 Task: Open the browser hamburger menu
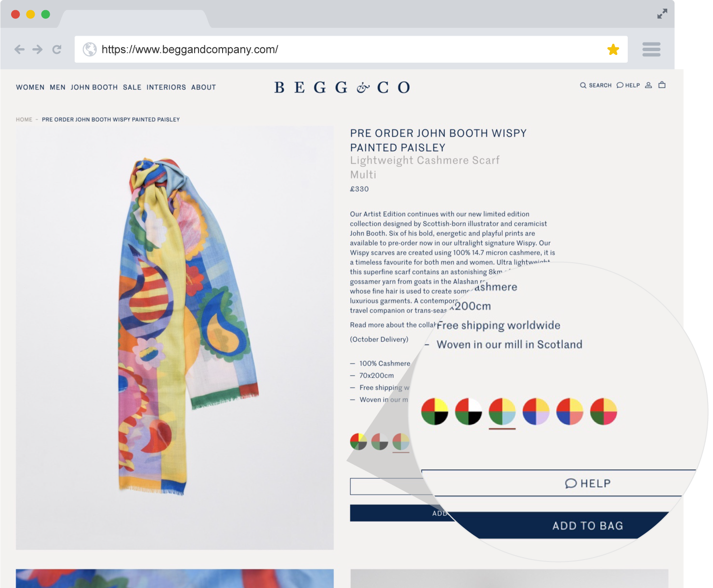(651, 49)
